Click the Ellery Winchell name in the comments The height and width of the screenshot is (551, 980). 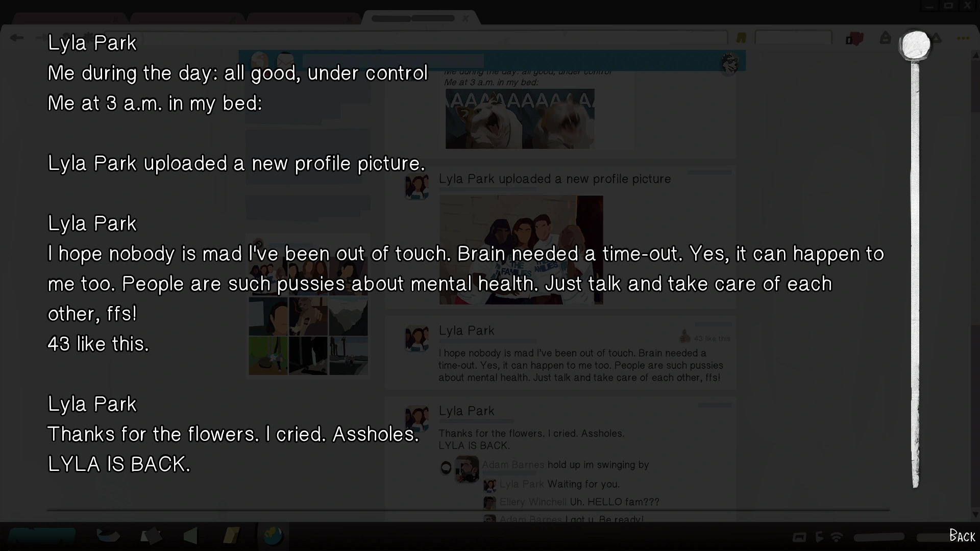pos(533,502)
